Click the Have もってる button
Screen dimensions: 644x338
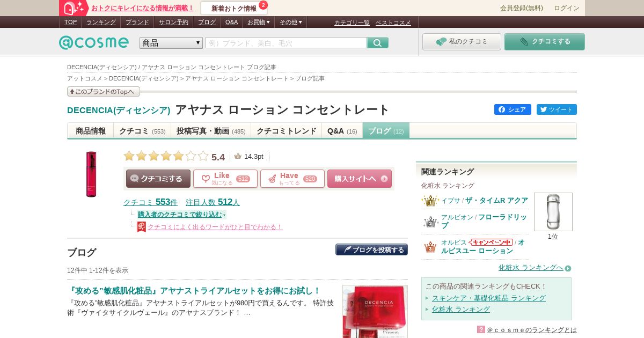292,179
